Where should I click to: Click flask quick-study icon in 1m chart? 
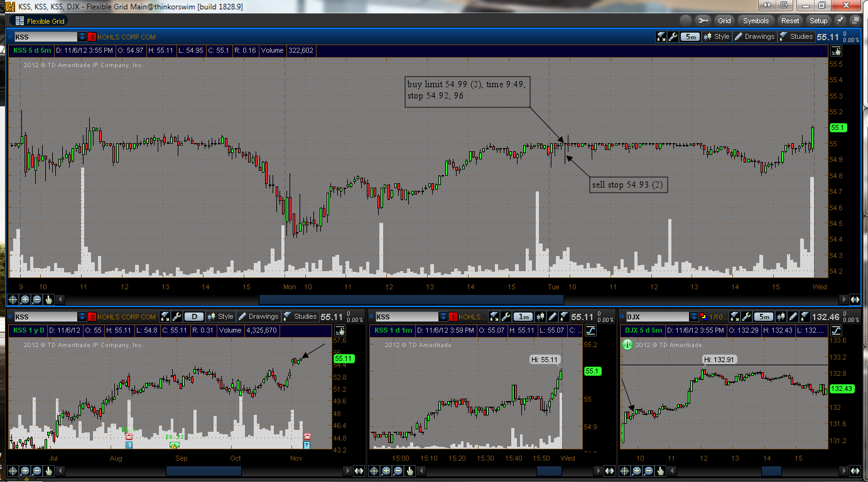click(x=494, y=316)
